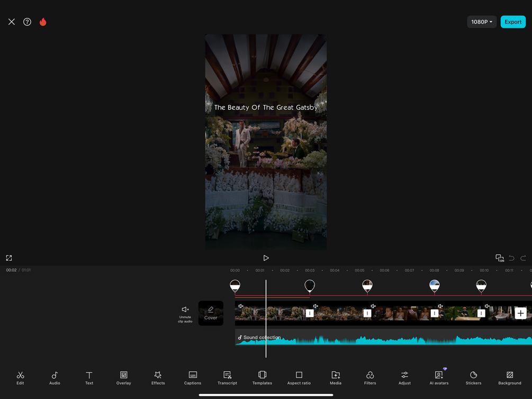
Task: Select the second clip showing night mansion
Action: coord(339,313)
